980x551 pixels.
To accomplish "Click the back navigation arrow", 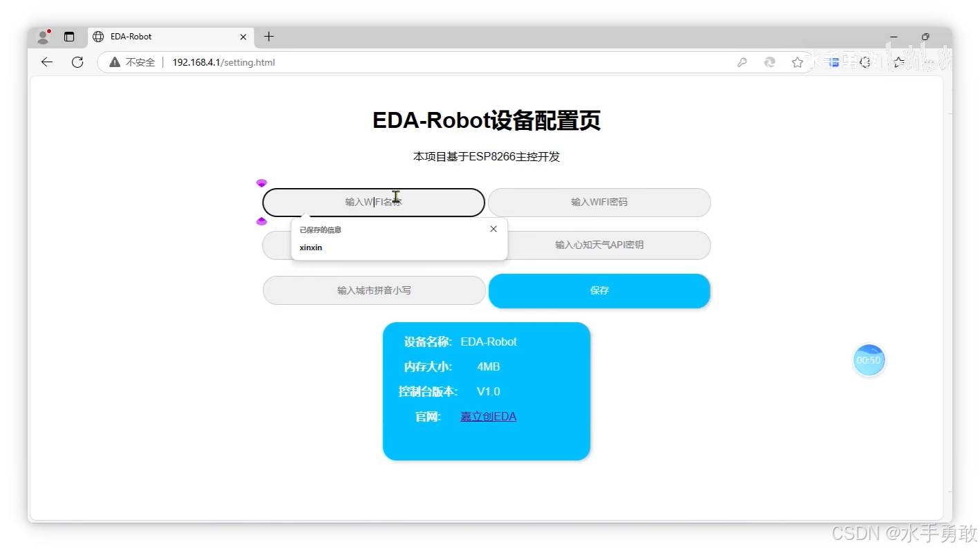I will click(46, 62).
